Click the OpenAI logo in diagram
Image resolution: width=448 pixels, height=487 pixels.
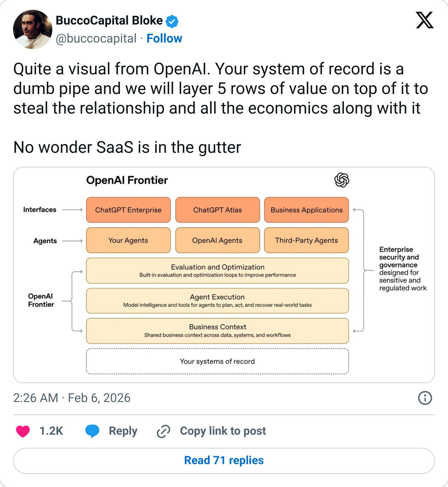tap(341, 180)
